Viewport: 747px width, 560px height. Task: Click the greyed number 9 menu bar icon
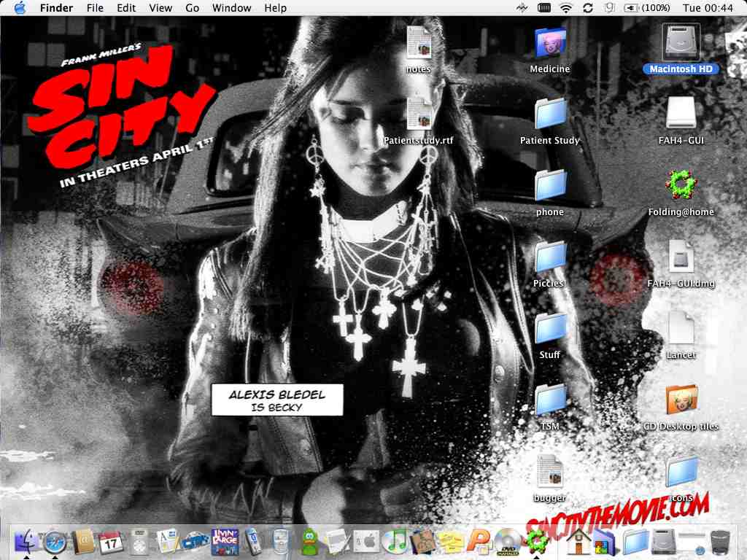(609, 7)
